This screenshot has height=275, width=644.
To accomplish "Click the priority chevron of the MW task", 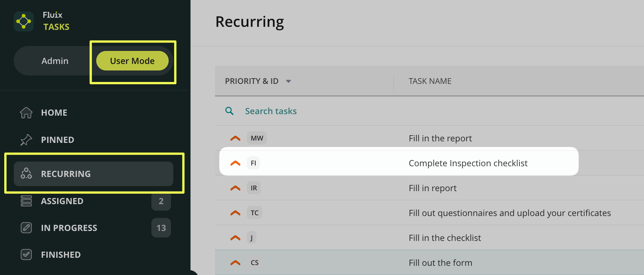I will [x=235, y=138].
